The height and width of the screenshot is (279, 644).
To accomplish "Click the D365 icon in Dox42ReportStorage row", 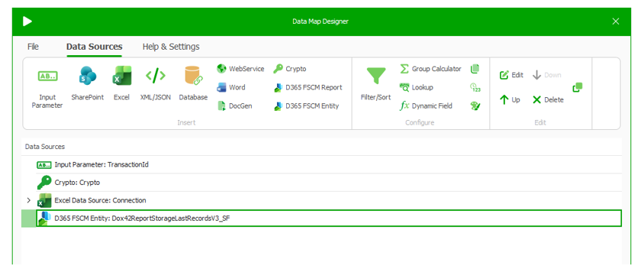I will [44, 219].
